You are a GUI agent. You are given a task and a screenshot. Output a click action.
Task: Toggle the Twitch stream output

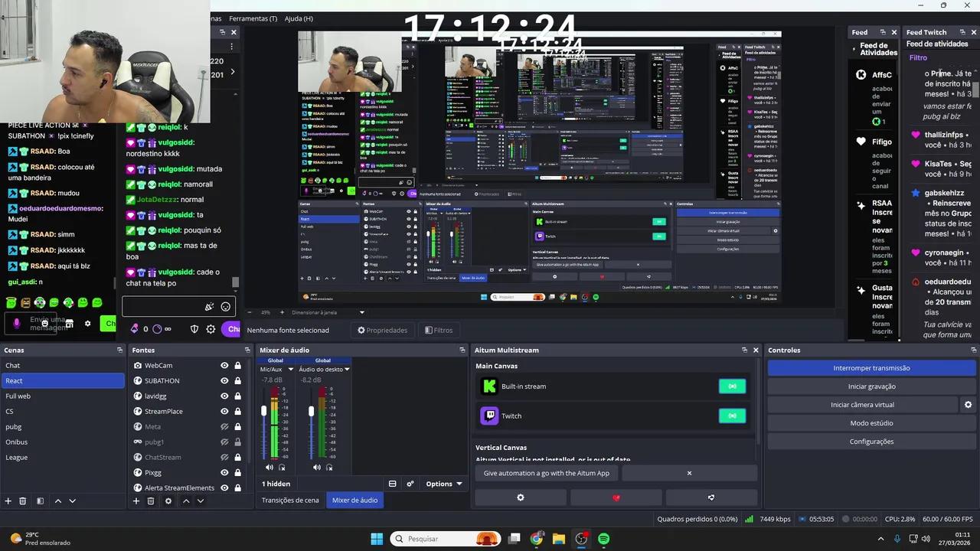coord(732,416)
